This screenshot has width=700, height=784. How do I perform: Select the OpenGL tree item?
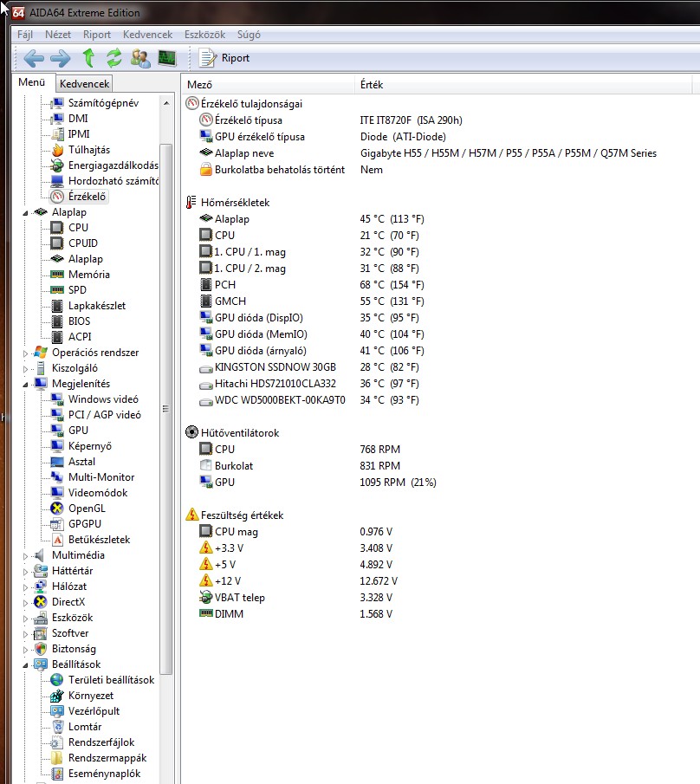(x=87, y=508)
